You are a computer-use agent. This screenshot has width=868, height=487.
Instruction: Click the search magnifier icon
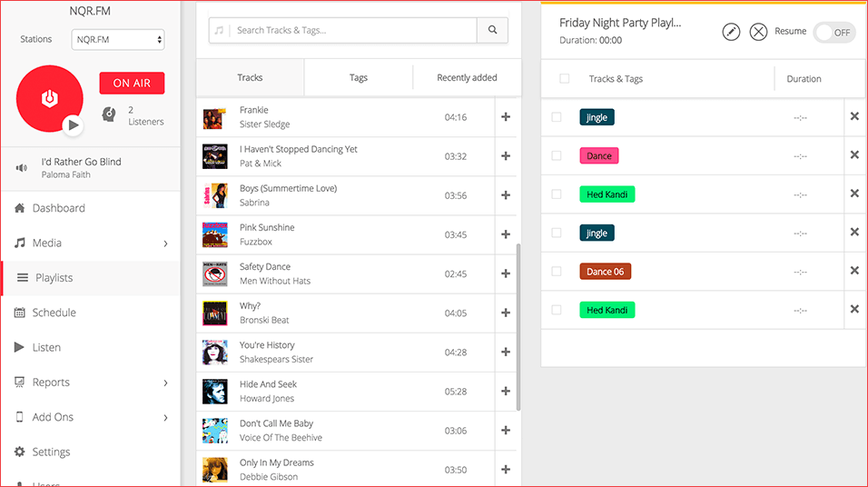click(492, 30)
